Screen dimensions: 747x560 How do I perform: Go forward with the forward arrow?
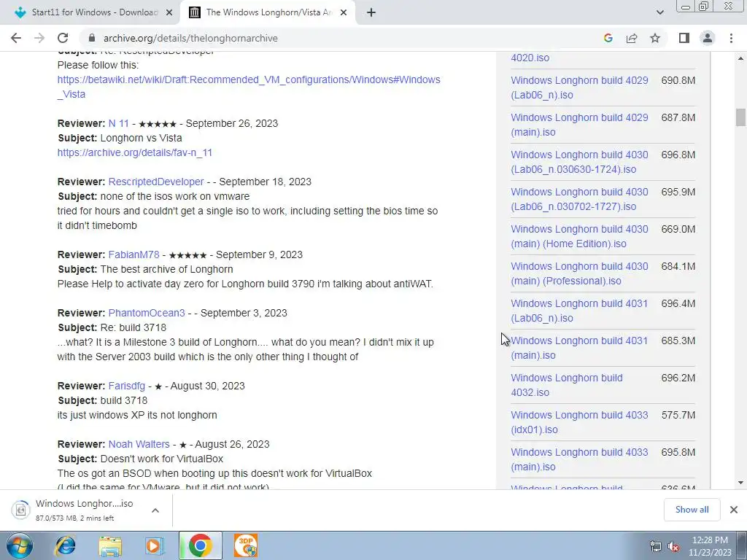pos(39,38)
